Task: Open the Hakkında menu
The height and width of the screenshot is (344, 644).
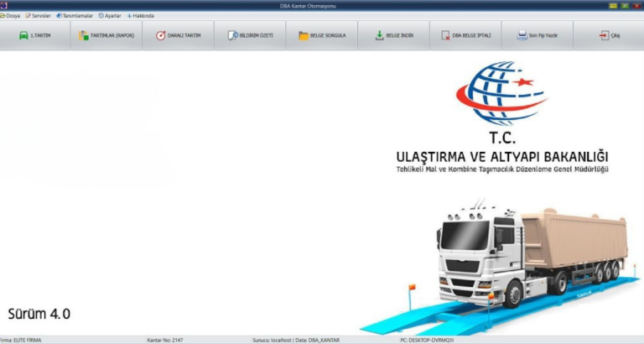Action: (x=141, y=16)
